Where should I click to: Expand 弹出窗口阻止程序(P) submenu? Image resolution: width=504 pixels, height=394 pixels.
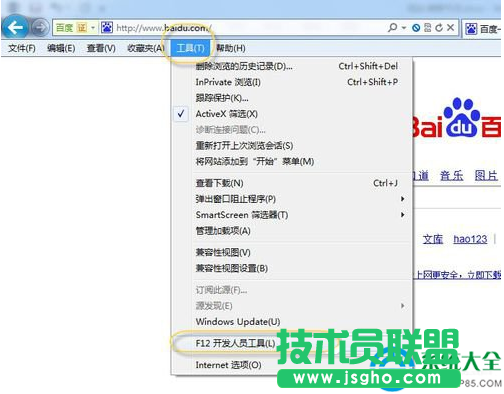pyautogui.click(x=292, y=199)
